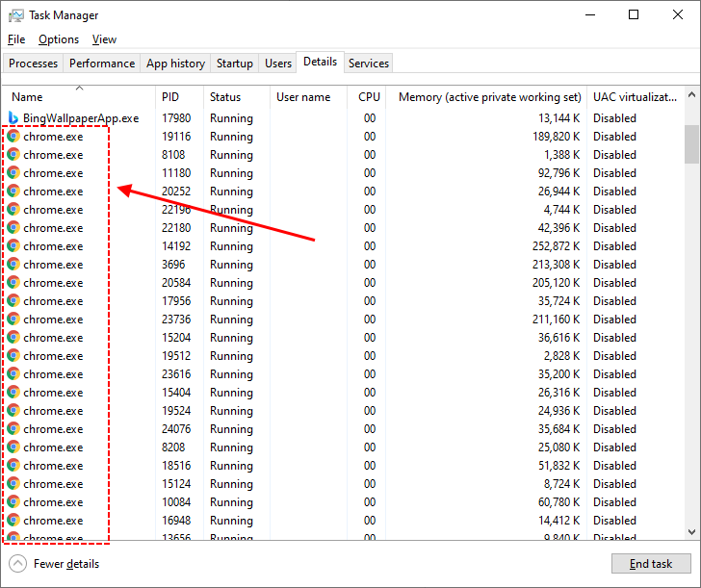Click Chrome icon for PID 19116 row

click(x=13, y=137)
